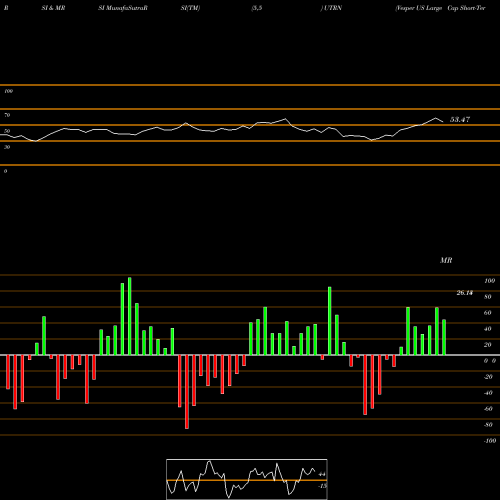Select the MR value 26.14
Viewport: 500px width, 500px height.
point(465,293)
